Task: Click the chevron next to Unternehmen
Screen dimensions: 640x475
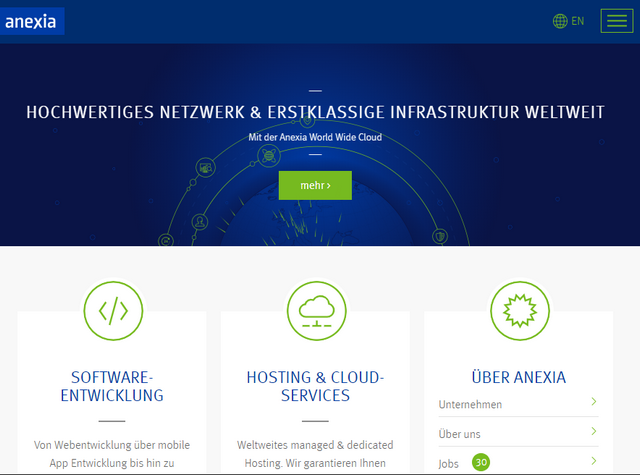Action: tap(594, 402)
